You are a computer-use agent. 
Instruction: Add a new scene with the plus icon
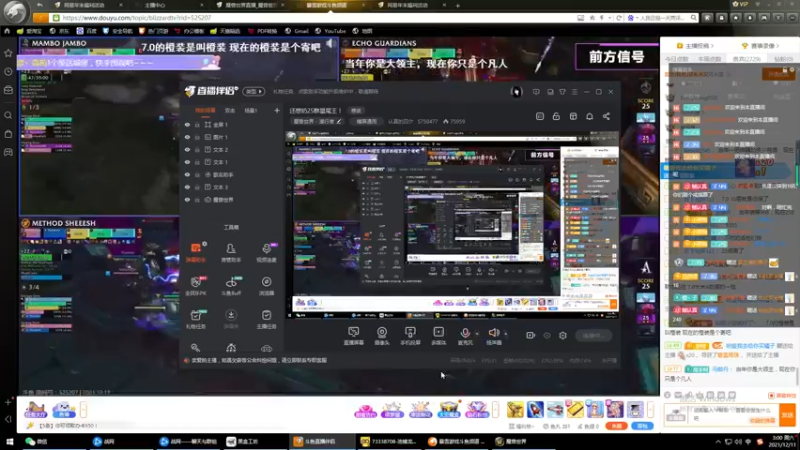277,110
